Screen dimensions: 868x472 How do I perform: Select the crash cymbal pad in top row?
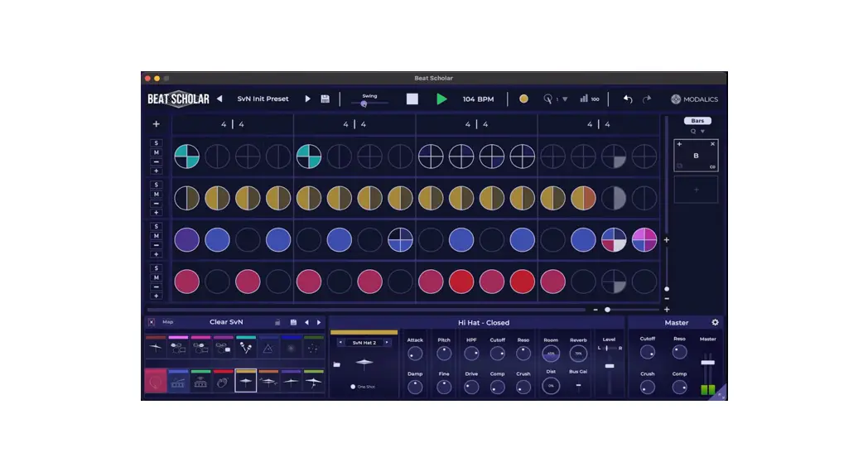[156, 348]
